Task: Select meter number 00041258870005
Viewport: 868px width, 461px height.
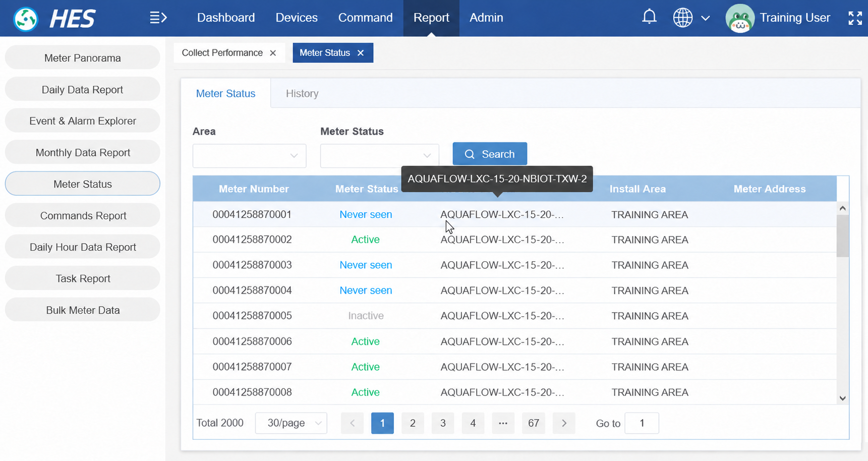Action: (x=252, y=316)
